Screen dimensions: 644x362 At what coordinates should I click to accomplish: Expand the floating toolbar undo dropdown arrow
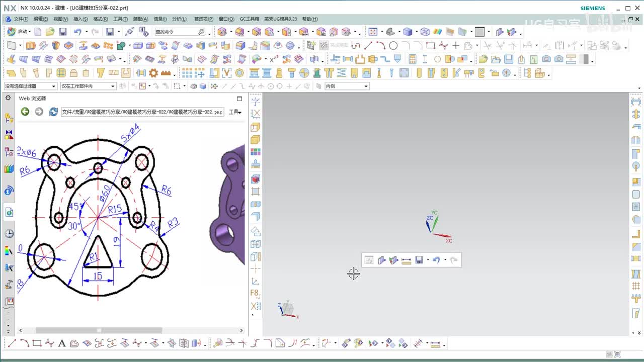tap(445, 260)
